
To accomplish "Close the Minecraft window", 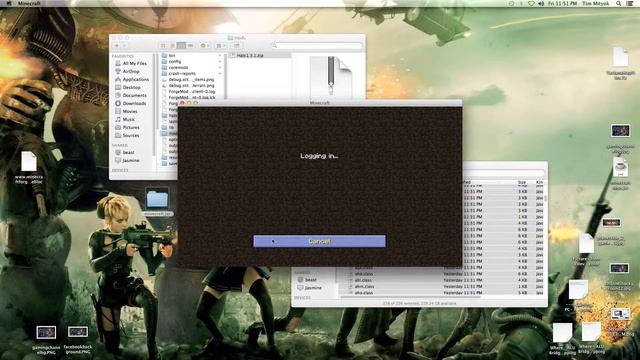I will point(182,103).
